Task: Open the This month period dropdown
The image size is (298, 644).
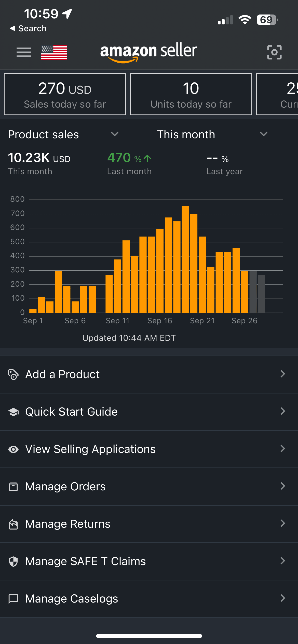Action: pyautogui.click(x=263, y=134)
